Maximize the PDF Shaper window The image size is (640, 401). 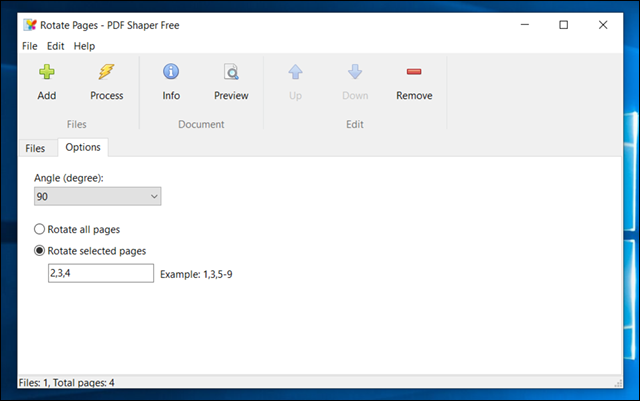[564, 25]
